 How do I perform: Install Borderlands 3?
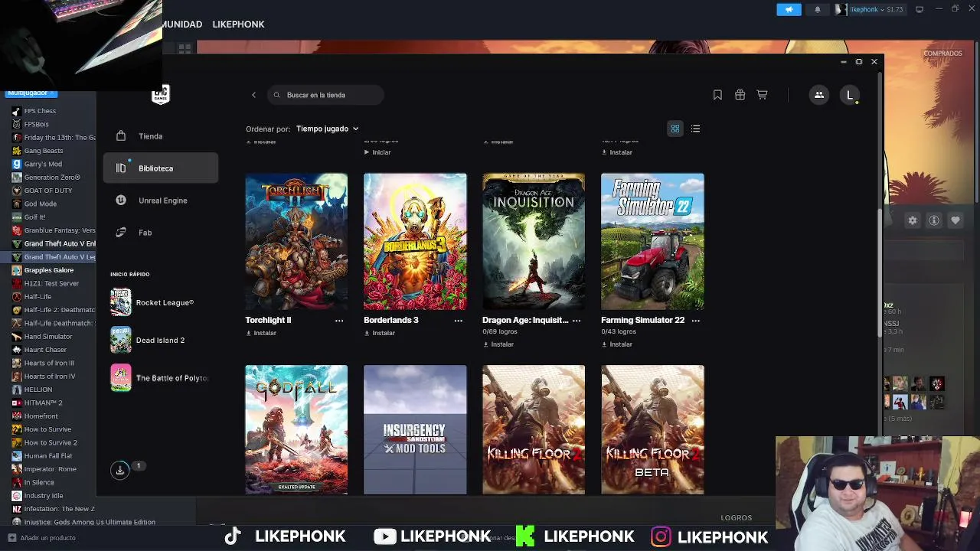(x=380, y=333)
